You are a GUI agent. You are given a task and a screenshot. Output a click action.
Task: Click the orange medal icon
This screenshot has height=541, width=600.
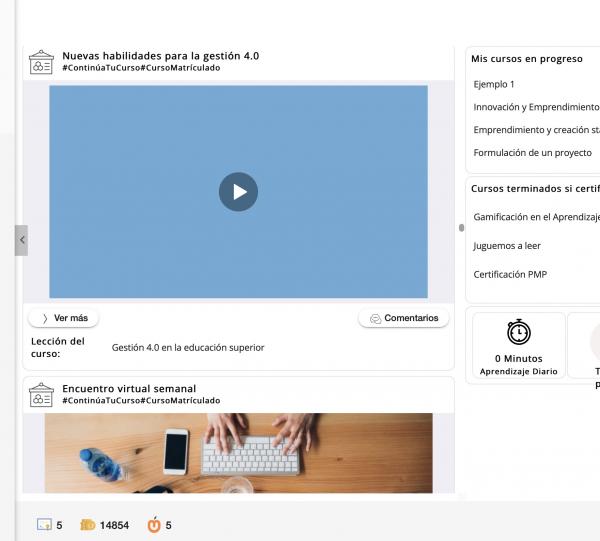tap(154, 525)
